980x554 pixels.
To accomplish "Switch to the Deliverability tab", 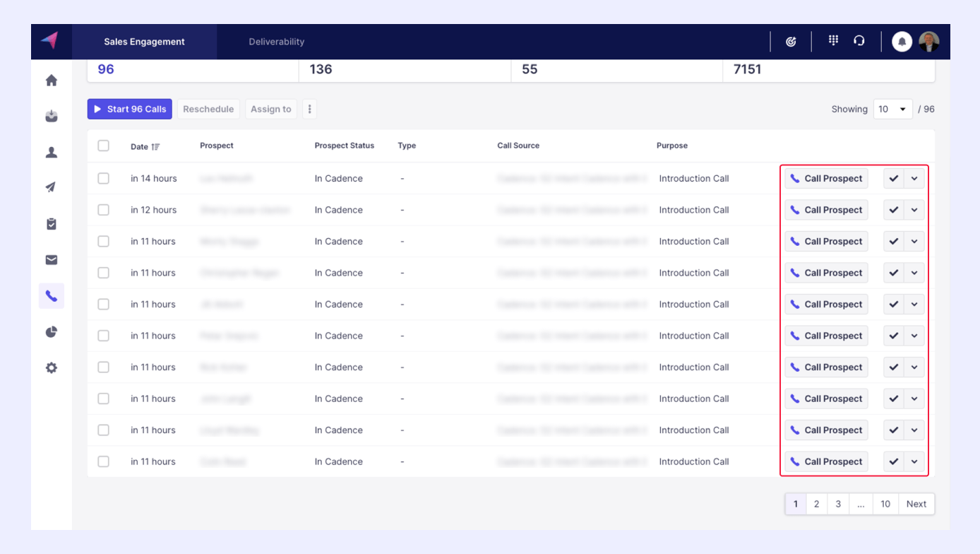I will pyautogui.click(x=276, y=42).
